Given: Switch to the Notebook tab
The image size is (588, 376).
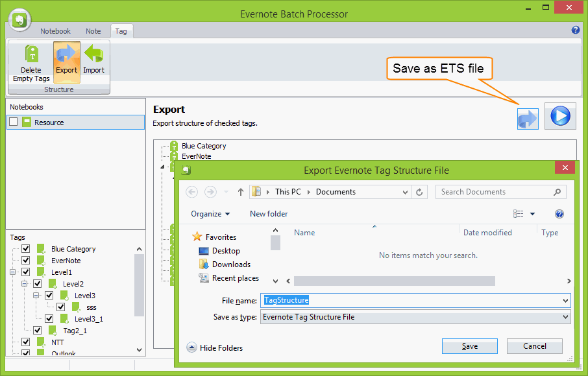Looking at the screenshot, I should [x=55, y=31].
